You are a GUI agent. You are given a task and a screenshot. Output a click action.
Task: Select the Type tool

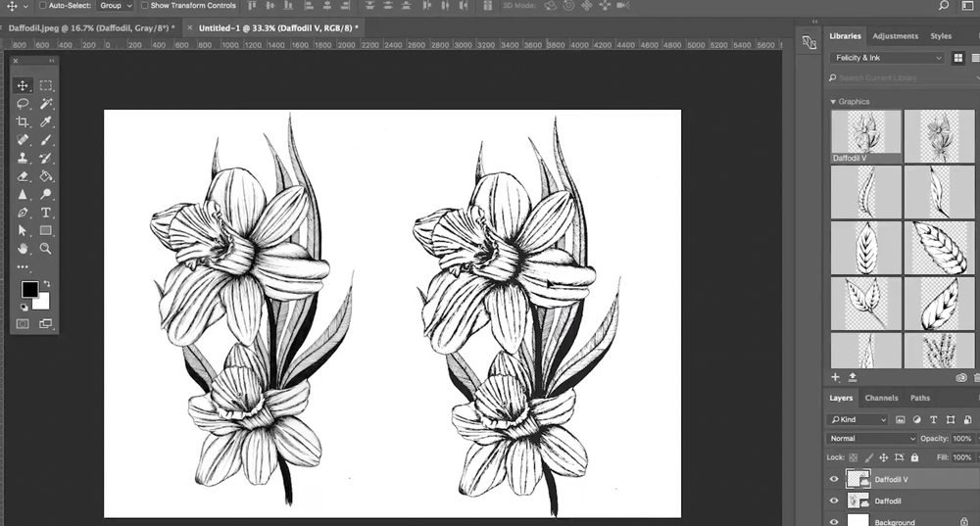(x=46, y=213)
